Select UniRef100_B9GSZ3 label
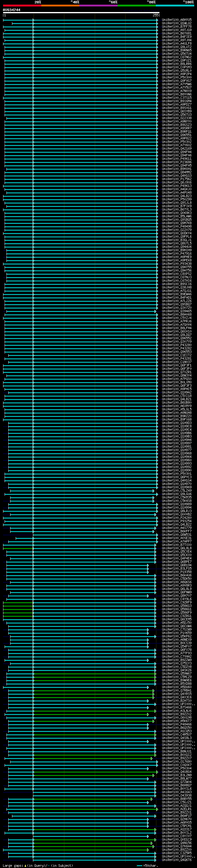The height and width of the screenshot is (868, 197). pos(177,125)
